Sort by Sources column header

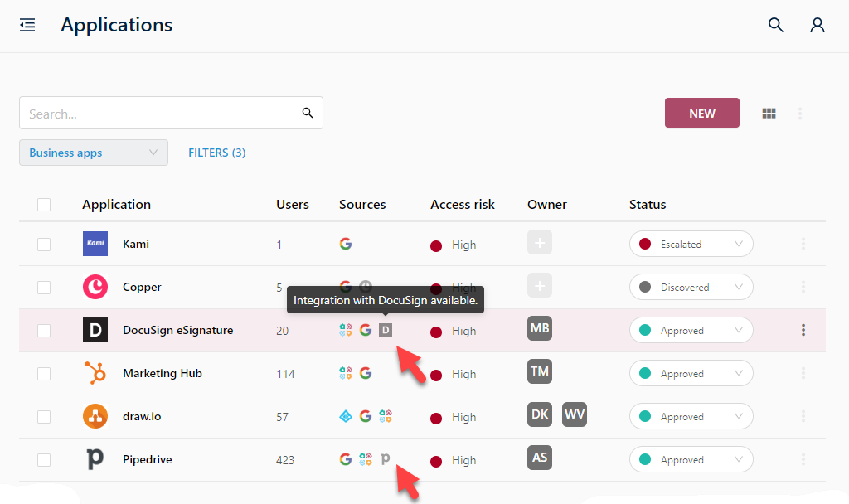(x=362, y=205)
